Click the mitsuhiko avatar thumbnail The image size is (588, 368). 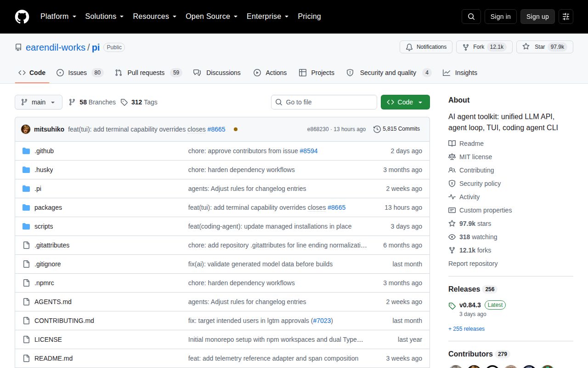tap(26, 129)
